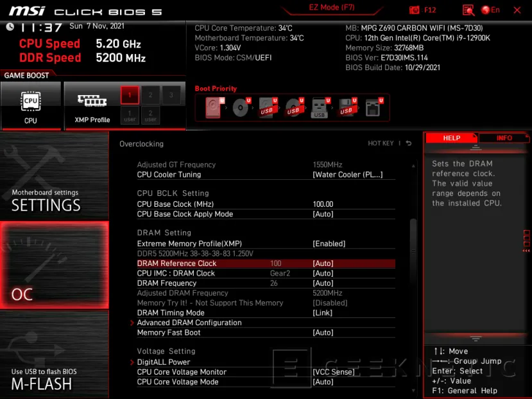Screen dimensions: 532x399
Task: Select the USB key boot device icon
Action: pos(320,108)
